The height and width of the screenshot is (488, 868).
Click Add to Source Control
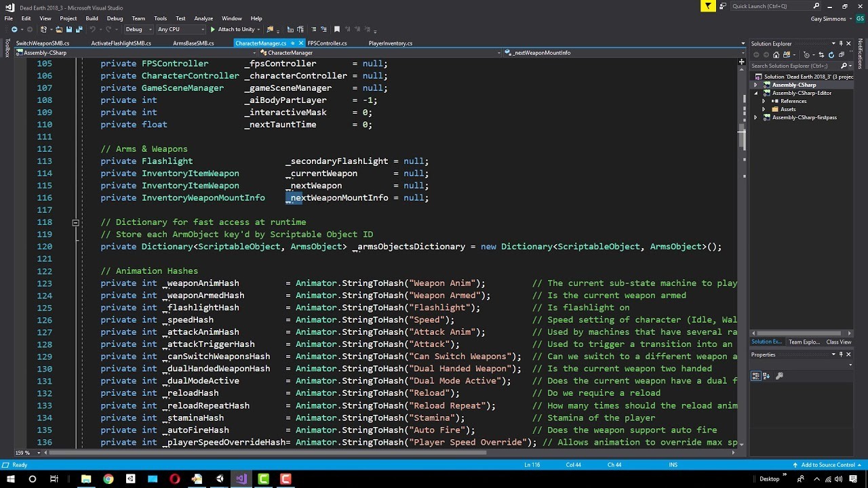click(828, 465)
